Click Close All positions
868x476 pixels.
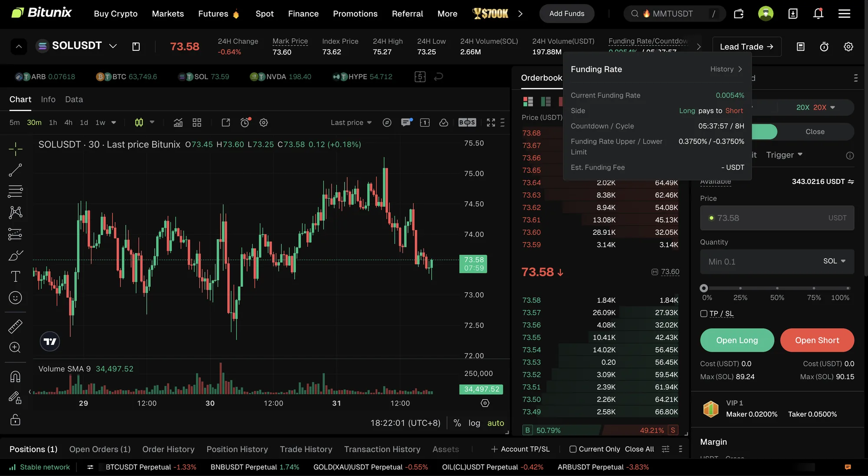(x=639, y=449)
